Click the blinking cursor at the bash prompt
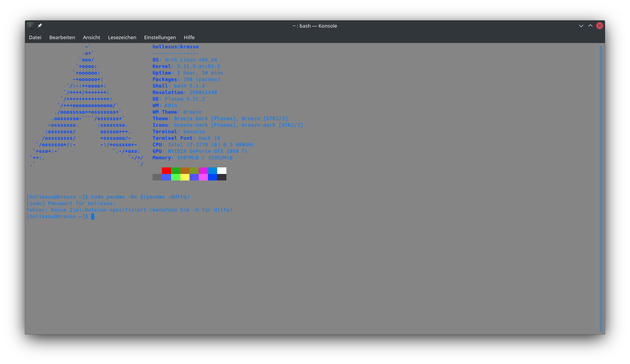Image resolution: width=630 pixels, height=364 pixels. point(93,217)
